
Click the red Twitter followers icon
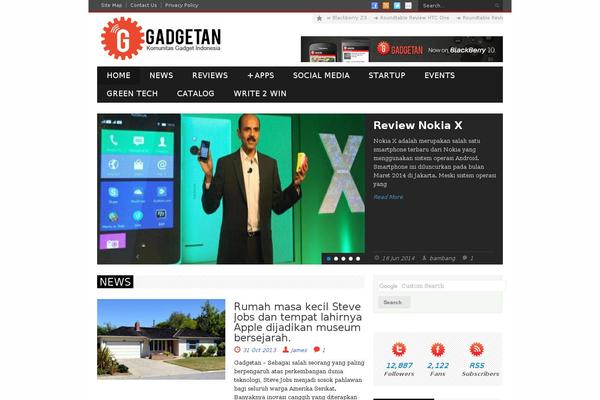coord(399,349)
